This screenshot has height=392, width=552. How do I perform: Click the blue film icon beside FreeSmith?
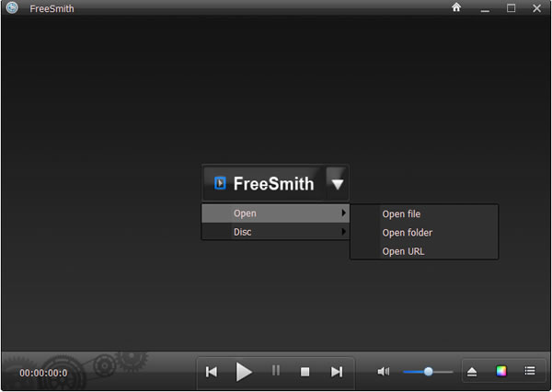point(220,183)
